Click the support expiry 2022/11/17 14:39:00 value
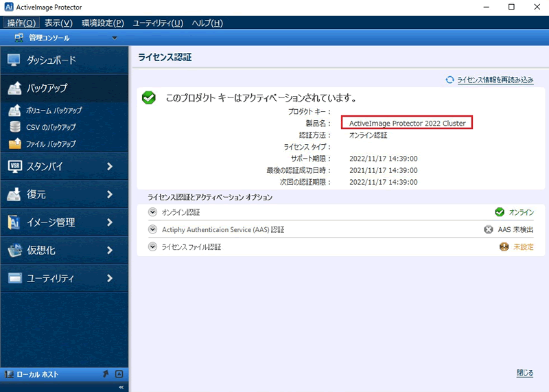549x392 pixels. (x=384, y=159)
